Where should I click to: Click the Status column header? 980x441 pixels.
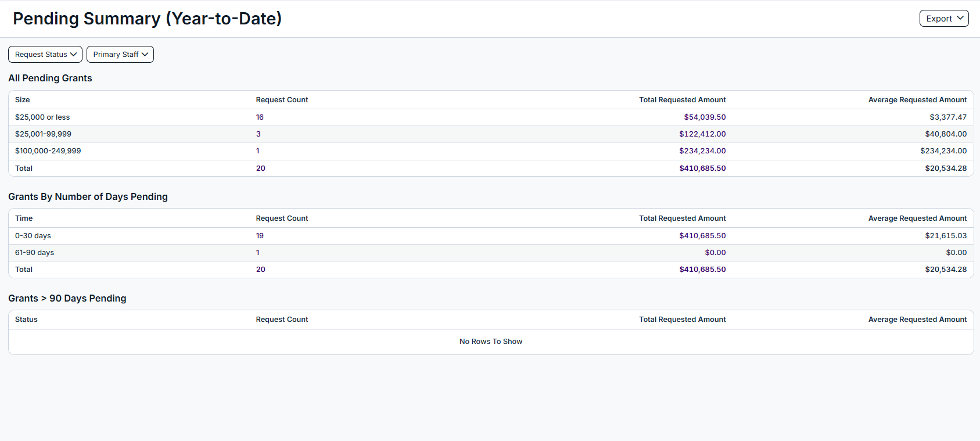click(26, 320)
